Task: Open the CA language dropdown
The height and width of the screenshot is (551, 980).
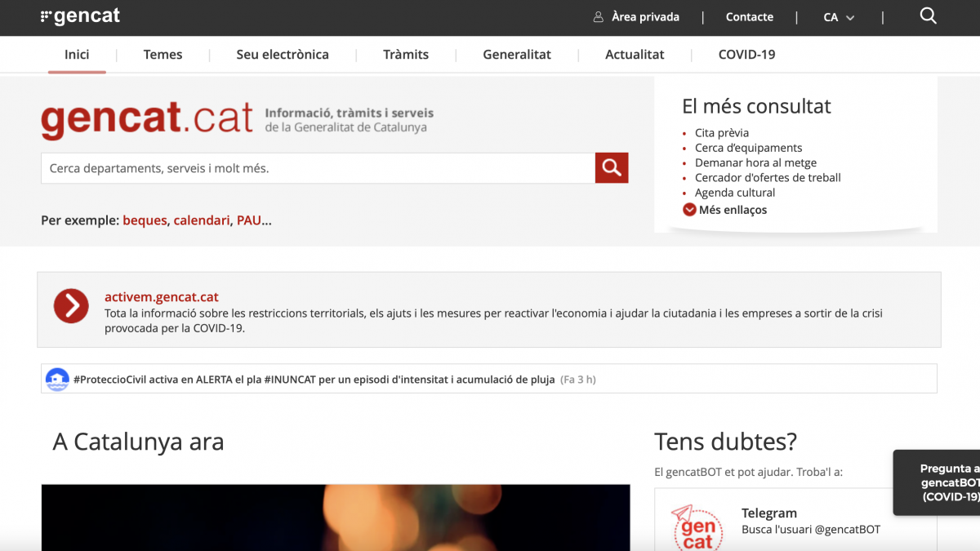Action: (x=839, y=17)
